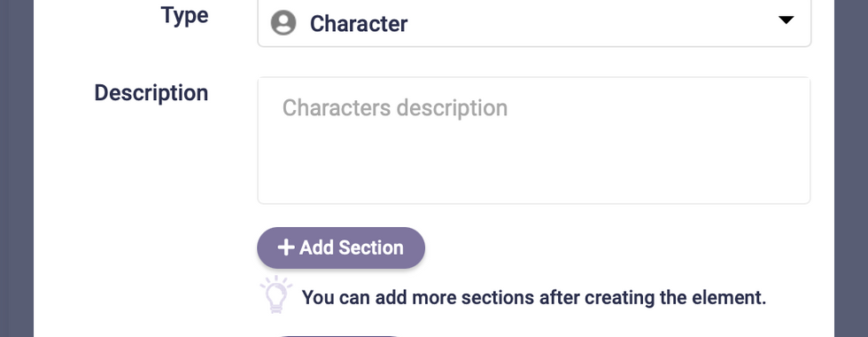Select the Character text in Type field
The width and height of the screenshot is (868, 337).
point(359,24)
